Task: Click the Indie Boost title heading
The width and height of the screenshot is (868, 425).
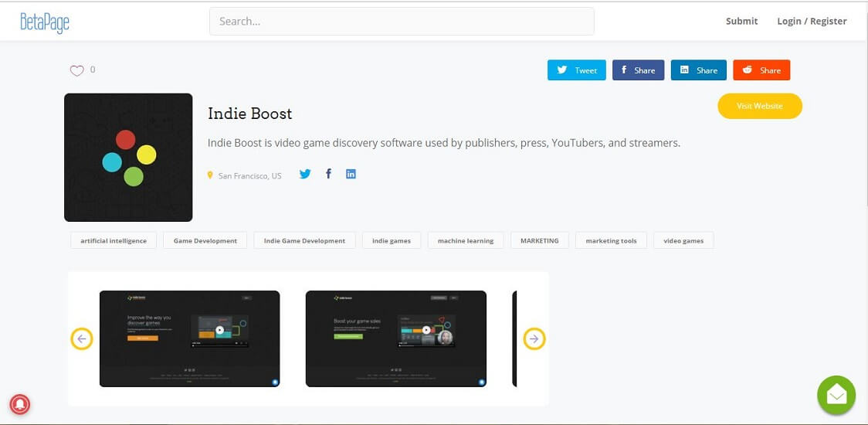Action: click(249, 114)
